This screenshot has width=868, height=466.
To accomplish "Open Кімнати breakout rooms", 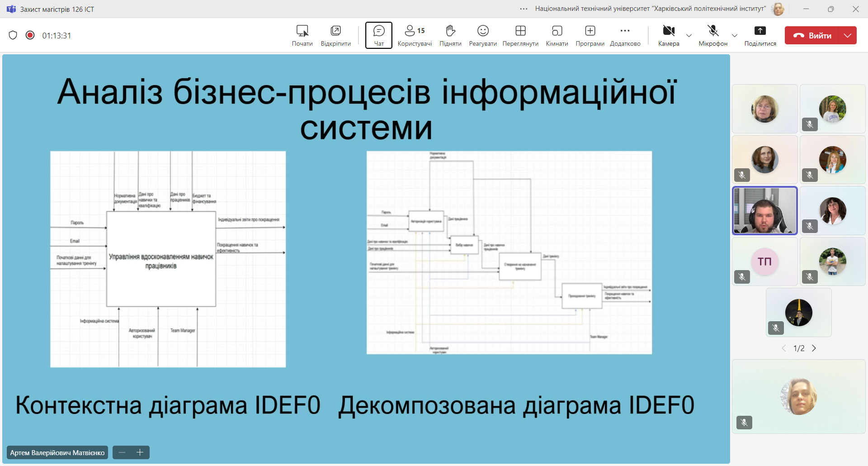I will [x=557, y=35].
